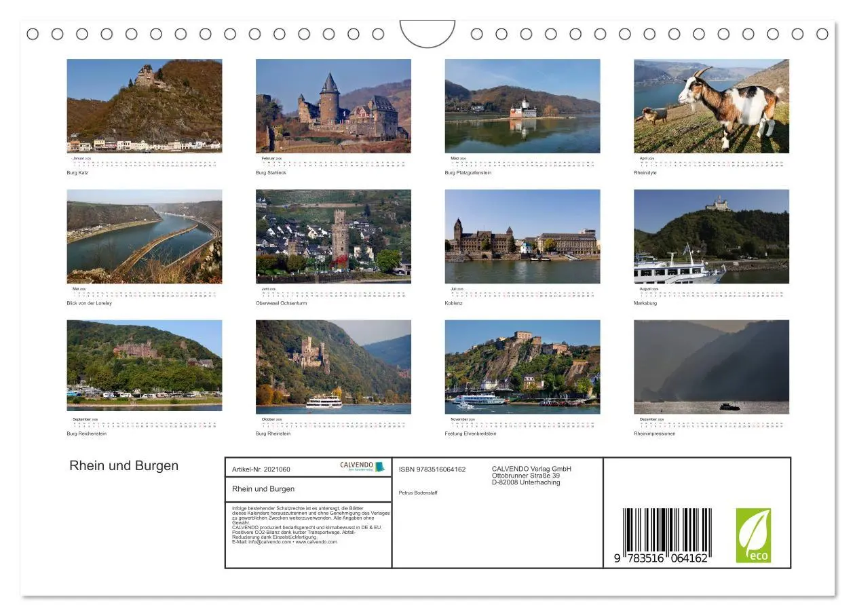Viewport: 855px width, 616px height.
Task: Click the Burg Pfalzgrafenstein March photo
Action: 522,105
